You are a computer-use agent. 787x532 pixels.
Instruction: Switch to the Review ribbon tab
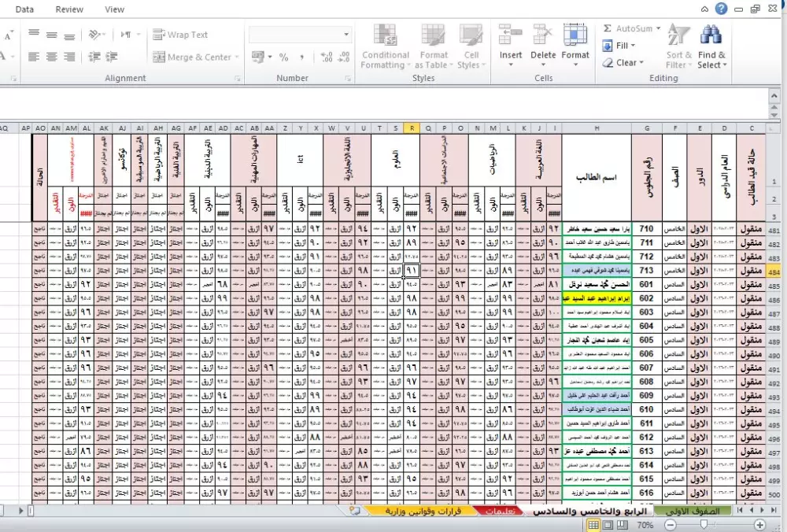(69, 9)
